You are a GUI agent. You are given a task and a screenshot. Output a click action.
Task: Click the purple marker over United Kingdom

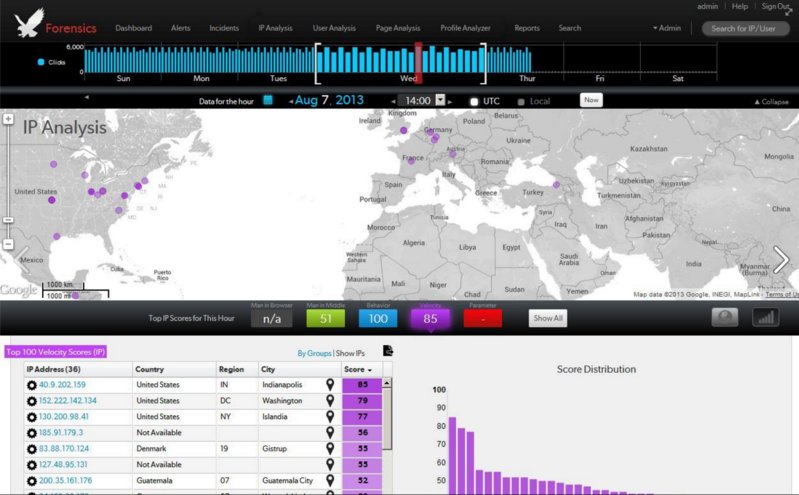[404, 131]
